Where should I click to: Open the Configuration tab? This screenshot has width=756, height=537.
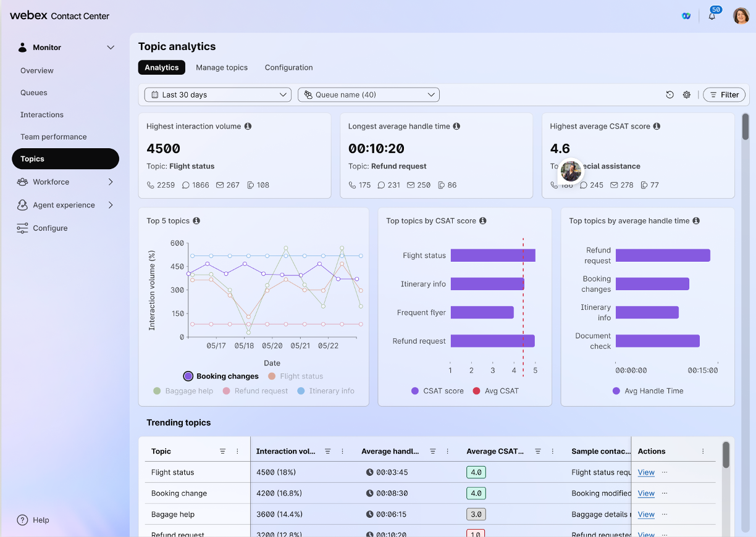(288, 68)
